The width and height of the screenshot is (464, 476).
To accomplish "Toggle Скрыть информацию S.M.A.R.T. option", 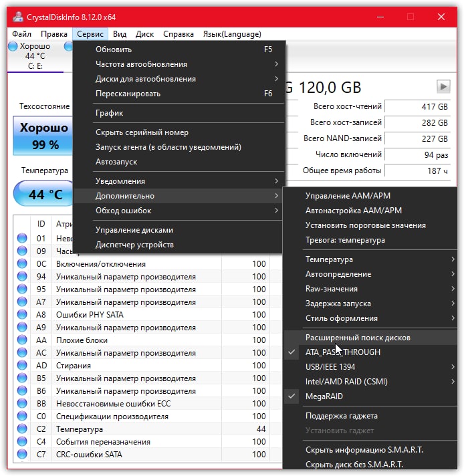I will 370,449.
